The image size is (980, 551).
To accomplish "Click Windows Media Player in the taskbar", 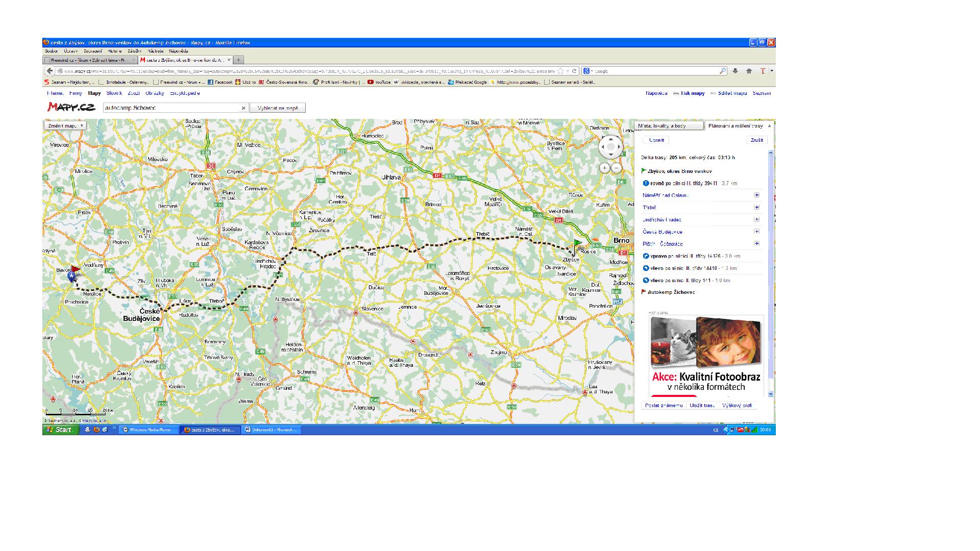I will pyautogui.click(x=149, y=430).
